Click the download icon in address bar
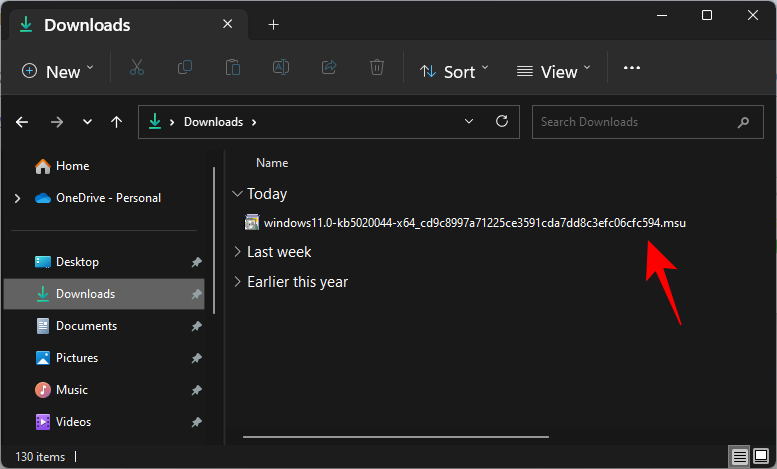The image size is (777, 469). click(155, 121)
